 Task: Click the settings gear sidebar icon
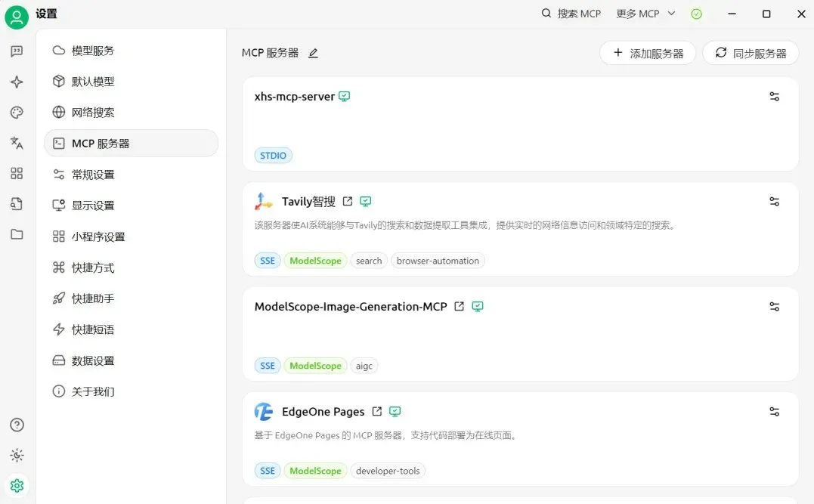(17, 486)
